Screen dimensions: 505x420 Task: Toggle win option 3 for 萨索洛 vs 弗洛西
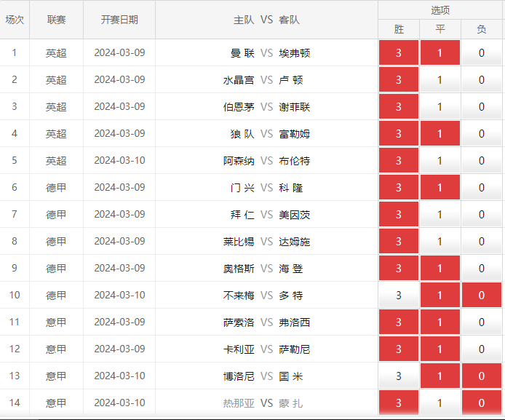pos(398,322)
